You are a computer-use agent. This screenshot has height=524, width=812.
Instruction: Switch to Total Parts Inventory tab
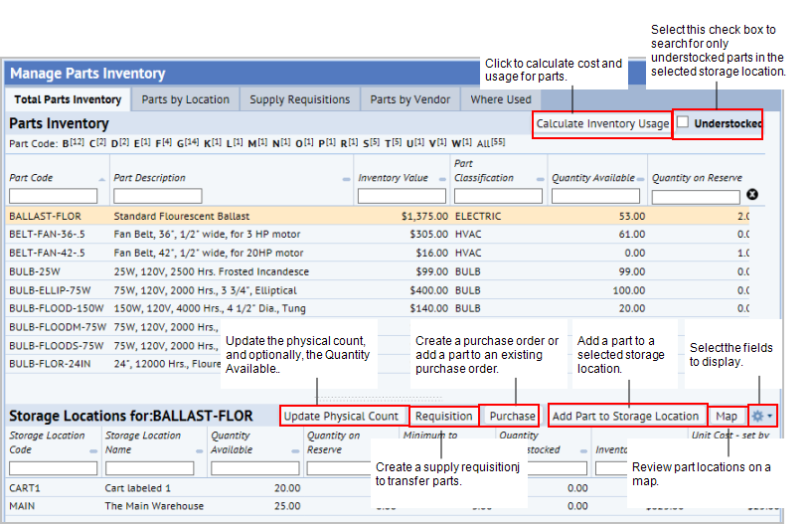(x=68, y=99)
